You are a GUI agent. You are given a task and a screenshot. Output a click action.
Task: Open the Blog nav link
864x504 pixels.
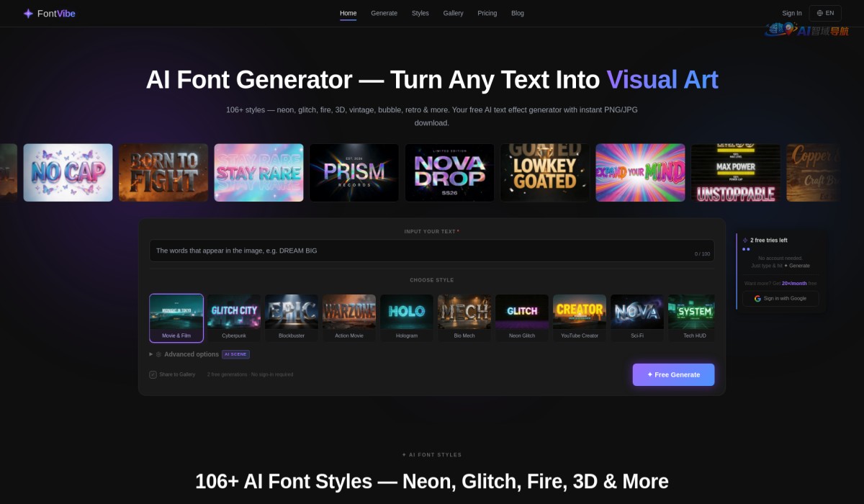pos(518,13)
